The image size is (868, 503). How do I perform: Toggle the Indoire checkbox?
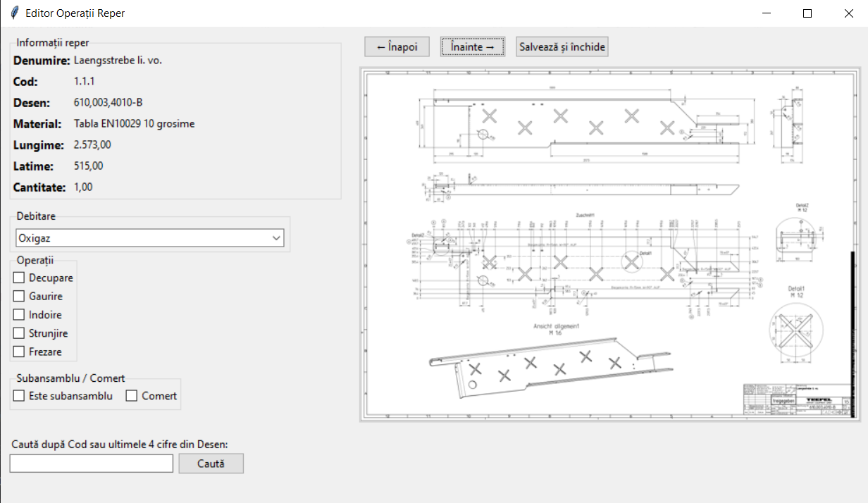click(19, 315)
